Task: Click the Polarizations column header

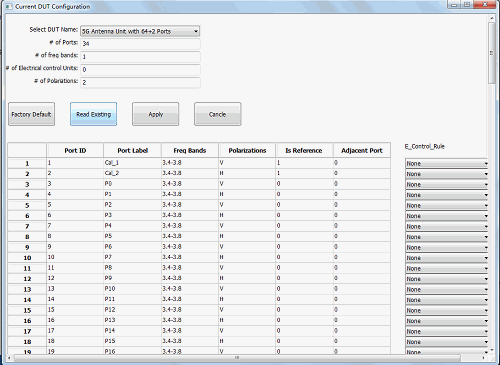Action: tap(247, 150)
